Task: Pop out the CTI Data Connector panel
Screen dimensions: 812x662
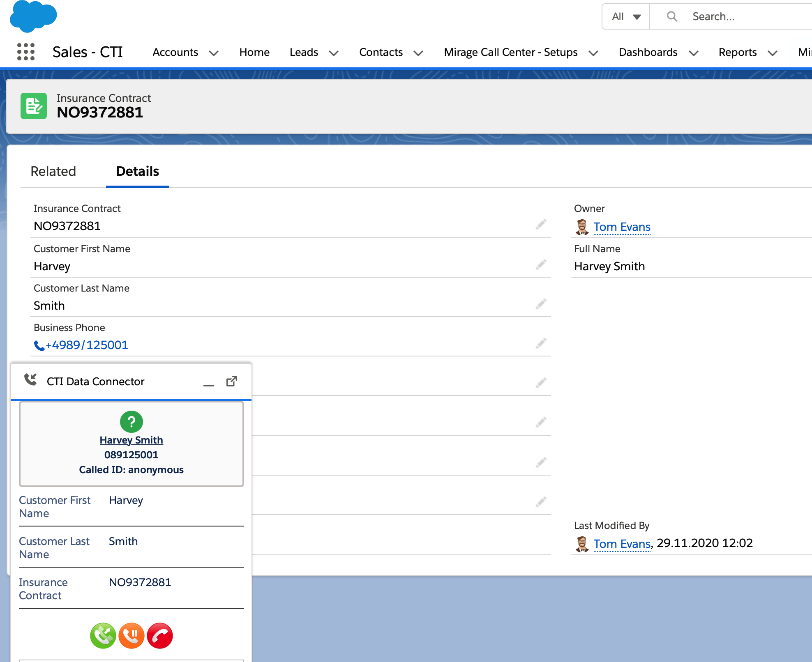Action: click(232, 381)
